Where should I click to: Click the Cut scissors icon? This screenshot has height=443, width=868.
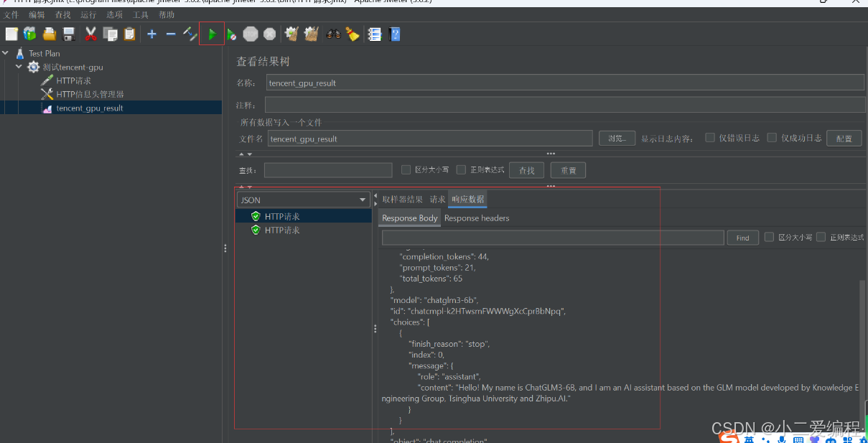(90, 34)
